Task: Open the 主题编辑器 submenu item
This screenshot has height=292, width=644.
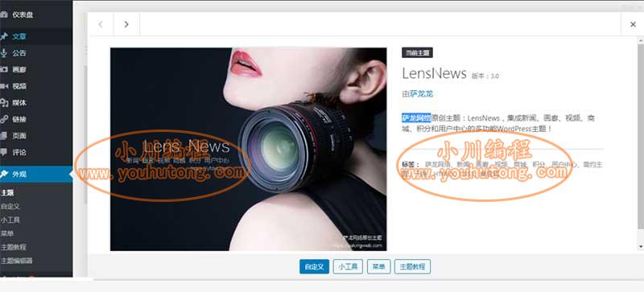Action: [16, 261]
